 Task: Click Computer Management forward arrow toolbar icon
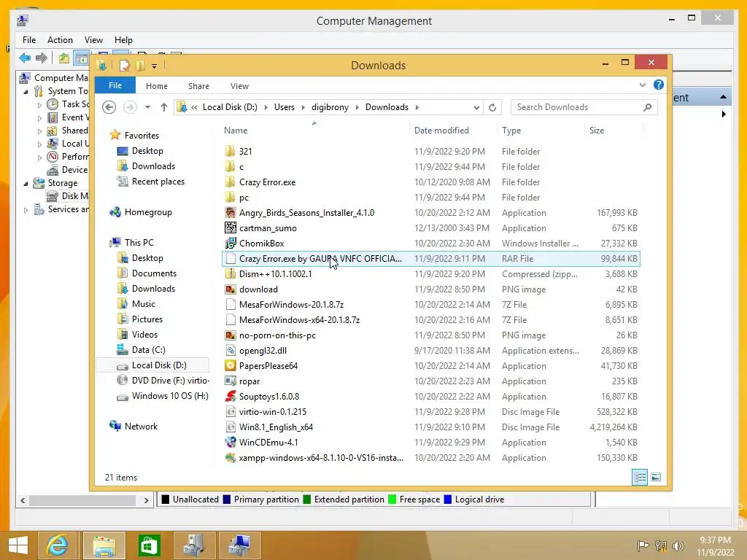(x=42, y=58)
